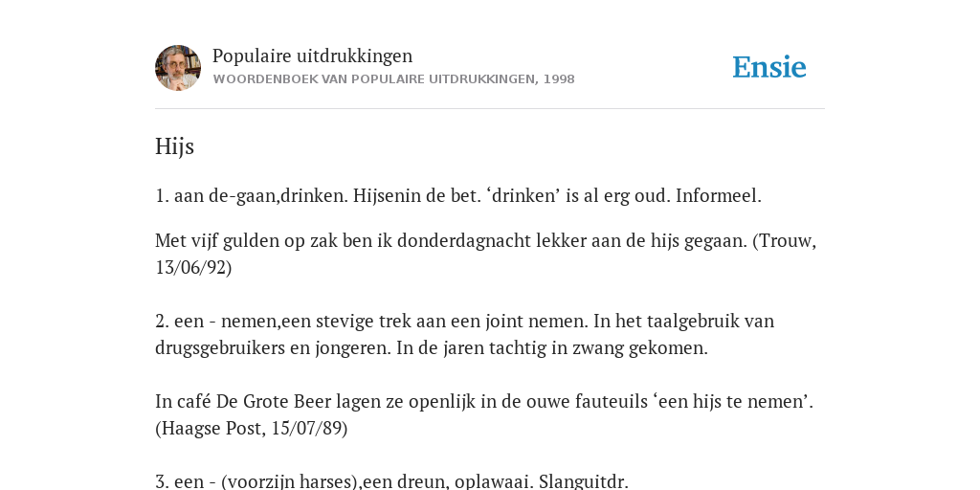Select the date text '13/06/92)'

tap(193, 268)
